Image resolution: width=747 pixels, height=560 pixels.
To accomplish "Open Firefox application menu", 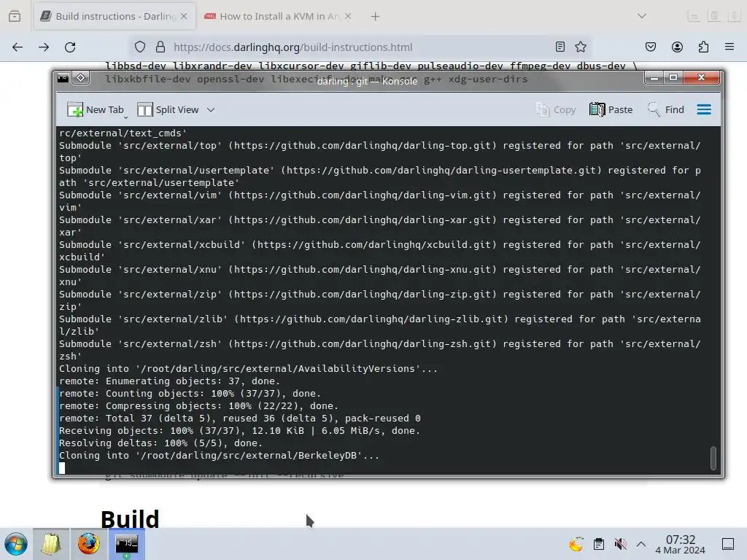I will pyautogui.click(x=729, y=47).
